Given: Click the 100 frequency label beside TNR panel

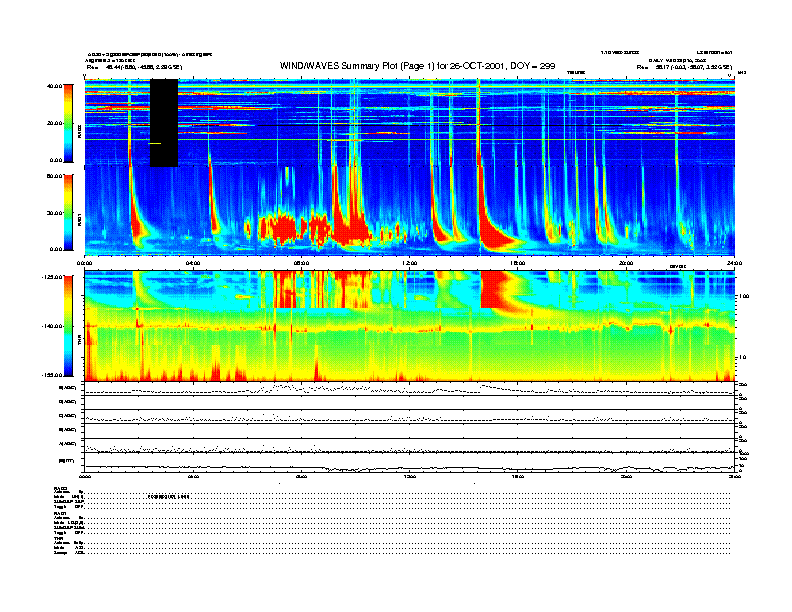Looking at the screenshot, I should point(745,296).
